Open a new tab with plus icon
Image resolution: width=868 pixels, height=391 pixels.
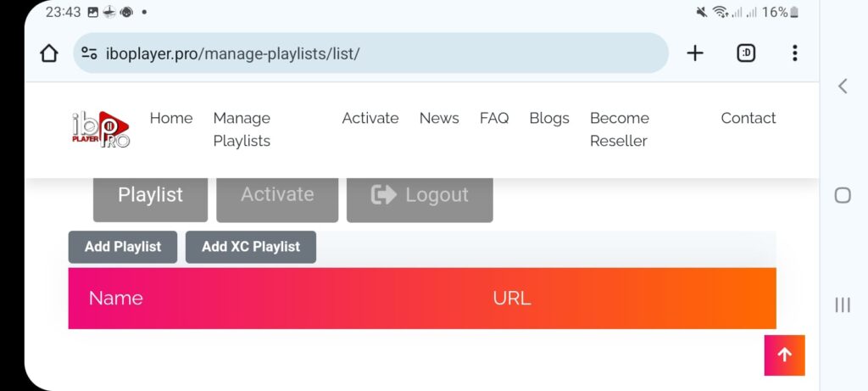(695, 53)
